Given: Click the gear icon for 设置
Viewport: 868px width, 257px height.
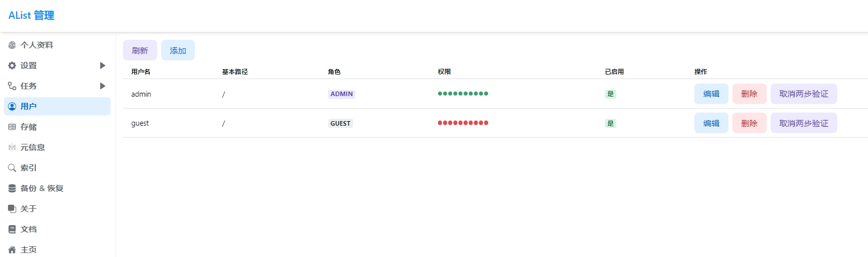Looking at the screenshot, I should (x=12, y=65).
